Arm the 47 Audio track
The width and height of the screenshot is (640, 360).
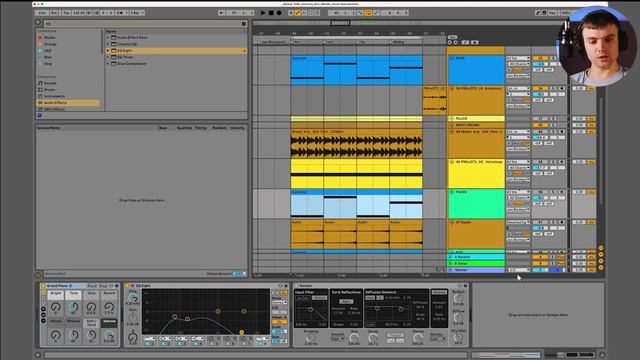562,222
